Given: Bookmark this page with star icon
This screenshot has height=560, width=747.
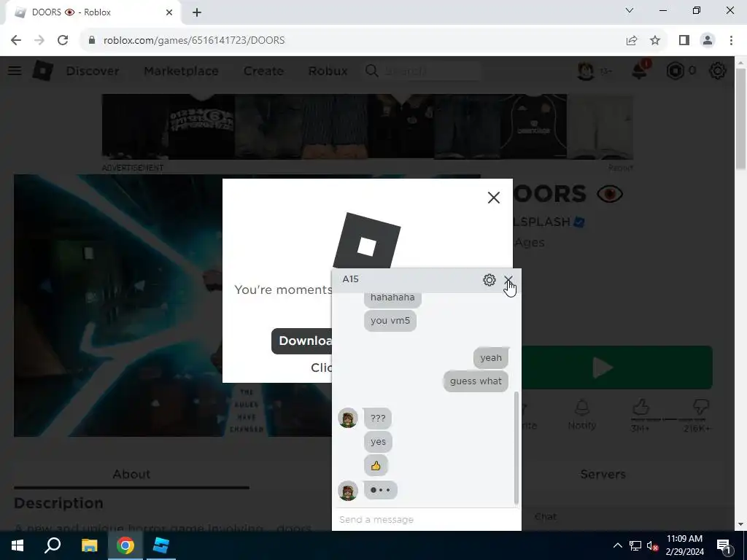Looking at the screenshot, I should click(x=655, y=40).
